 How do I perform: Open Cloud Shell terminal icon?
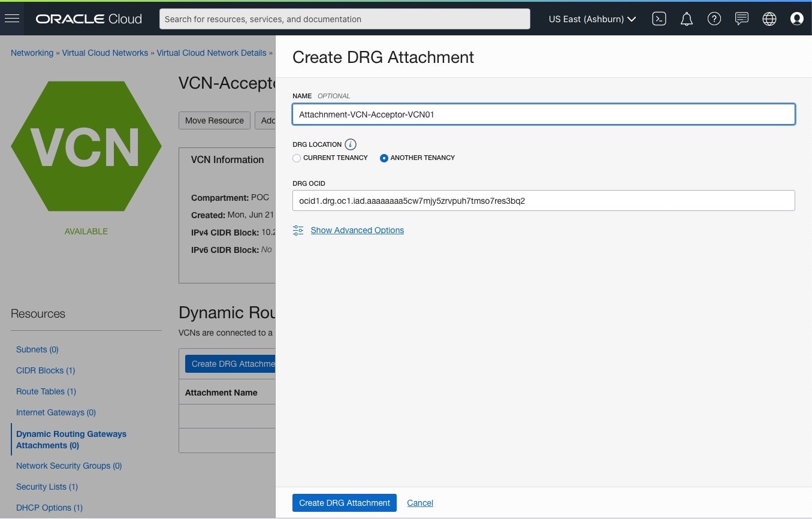[659, 19]
